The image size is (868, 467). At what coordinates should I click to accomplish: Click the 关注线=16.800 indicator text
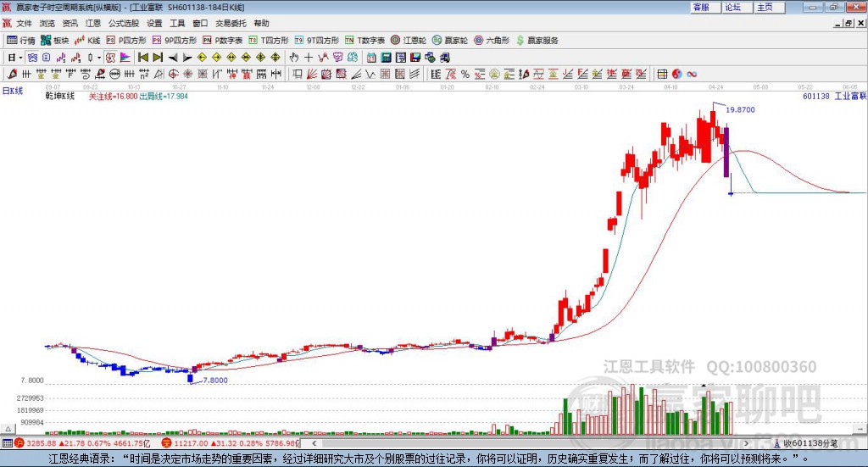[113, 97]
